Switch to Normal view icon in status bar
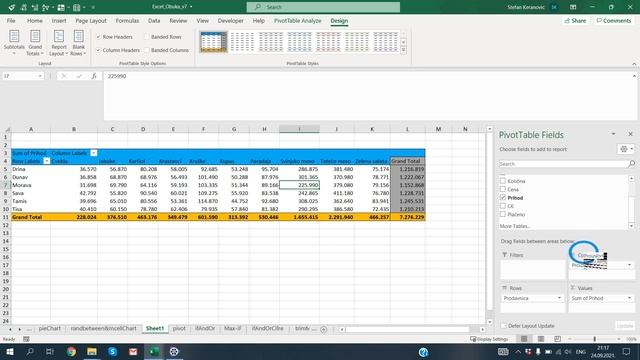 click(524, 339)
